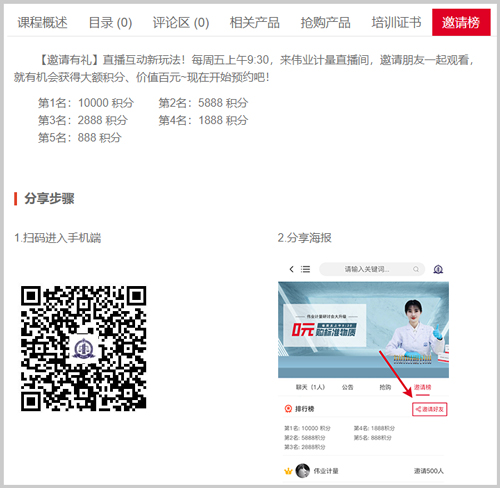Viewport: 500px width, 488px height.
Task: Click the blue badge logo beside search
Action: 438,269
